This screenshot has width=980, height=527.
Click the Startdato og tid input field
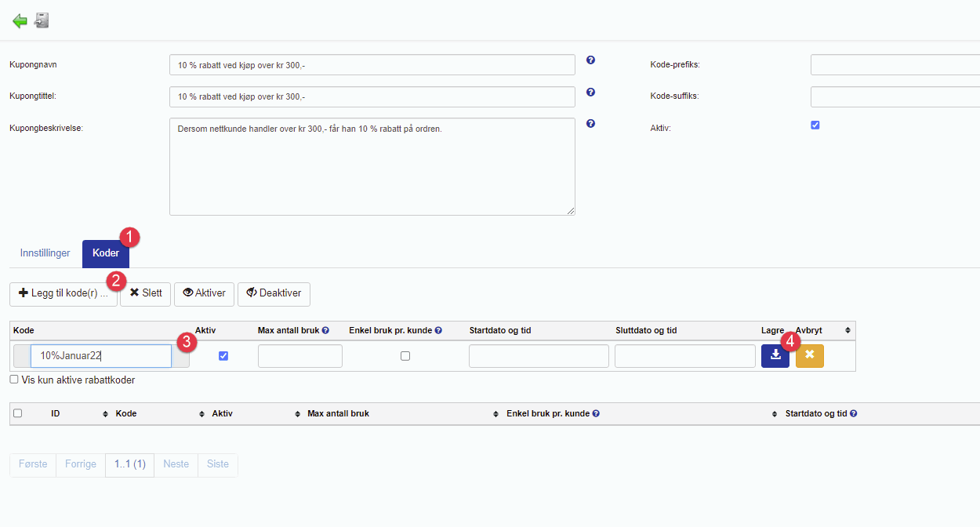coord(539,356)
